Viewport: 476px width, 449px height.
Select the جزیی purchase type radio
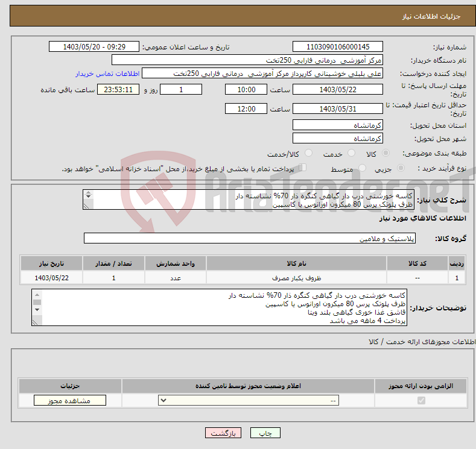401,168
